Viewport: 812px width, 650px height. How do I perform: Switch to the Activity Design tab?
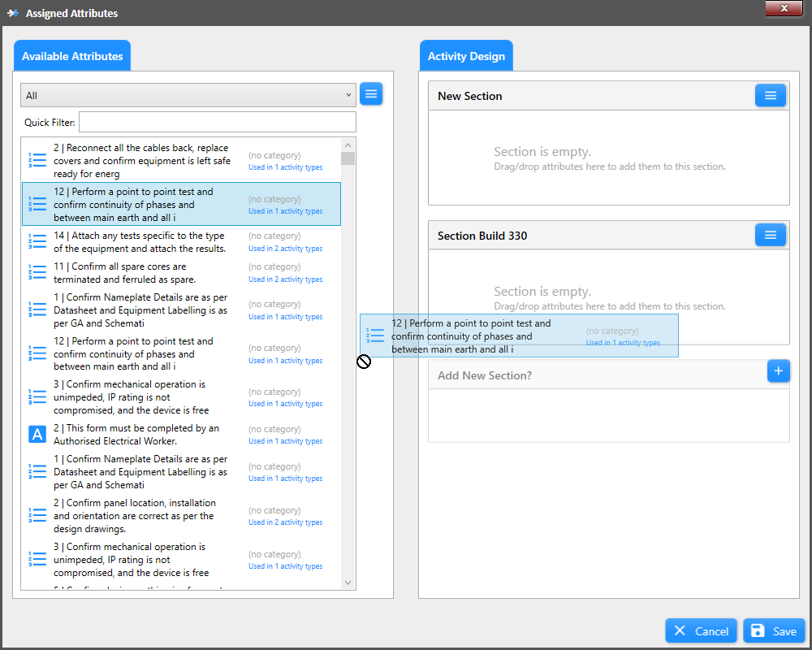click(466, 56)
